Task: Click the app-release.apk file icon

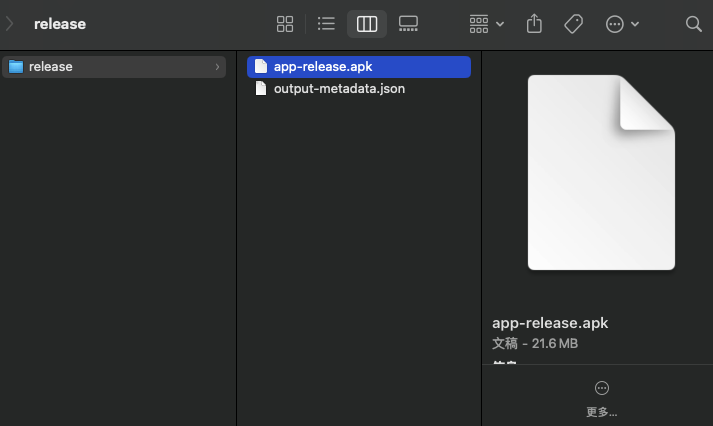Action: 261,66
